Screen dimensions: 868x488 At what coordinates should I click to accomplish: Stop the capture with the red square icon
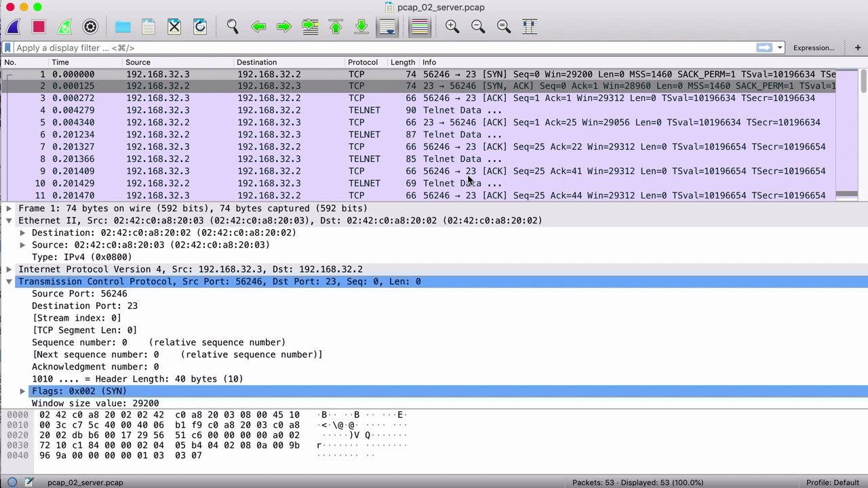pyautogui.click(x=39, y=26)
